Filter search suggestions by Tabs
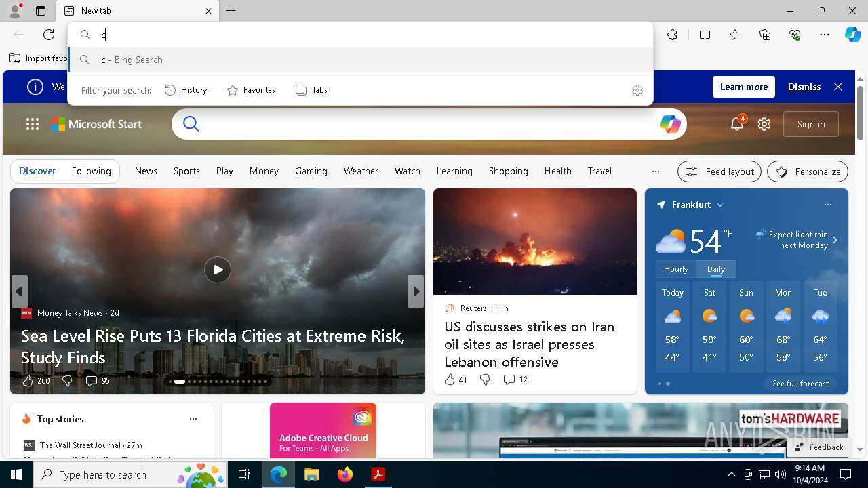Viewport: 868px width, 488px height. [311, 90]
